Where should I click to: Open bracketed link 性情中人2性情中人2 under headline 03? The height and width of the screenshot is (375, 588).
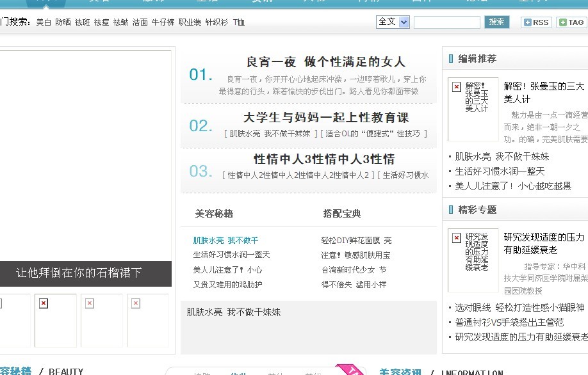coord(298,175)
